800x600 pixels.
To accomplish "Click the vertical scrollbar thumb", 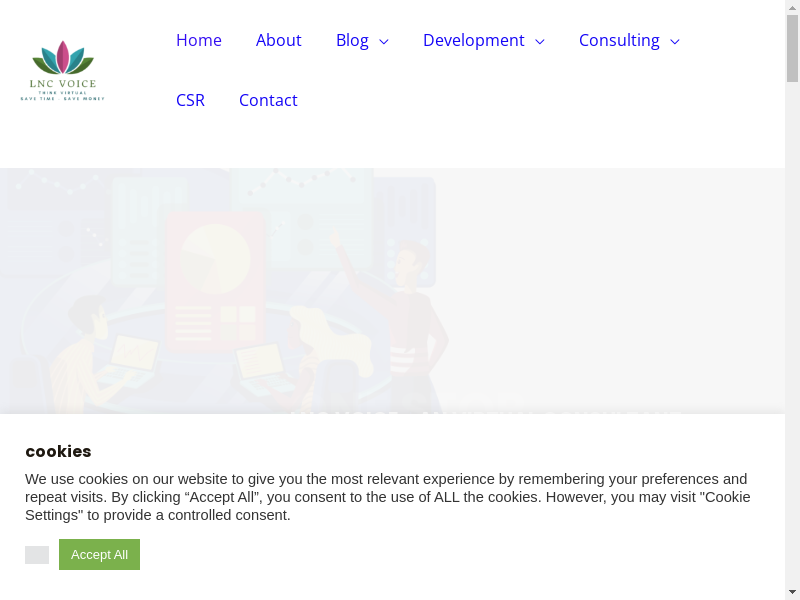I will [x=792, y=50].
